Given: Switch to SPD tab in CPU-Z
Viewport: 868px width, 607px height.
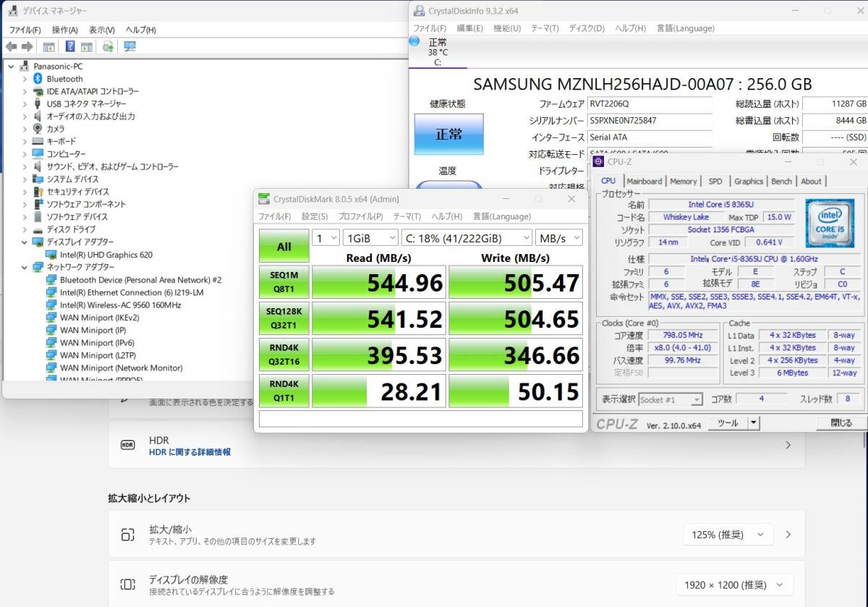Looking at the screenshot, I should (715, 181).
